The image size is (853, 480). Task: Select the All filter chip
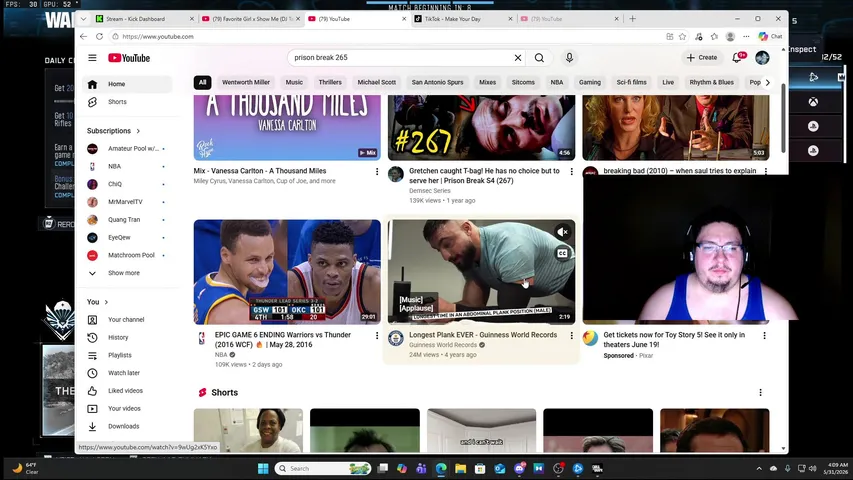click(202, 82)
